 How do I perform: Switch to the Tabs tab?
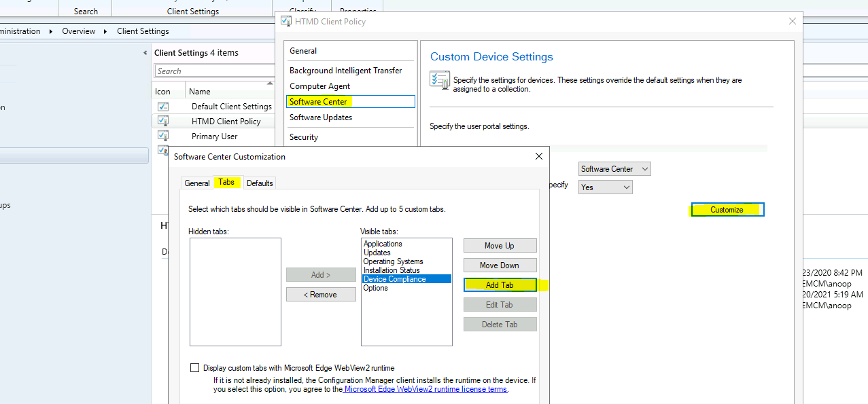pos(227,182)
